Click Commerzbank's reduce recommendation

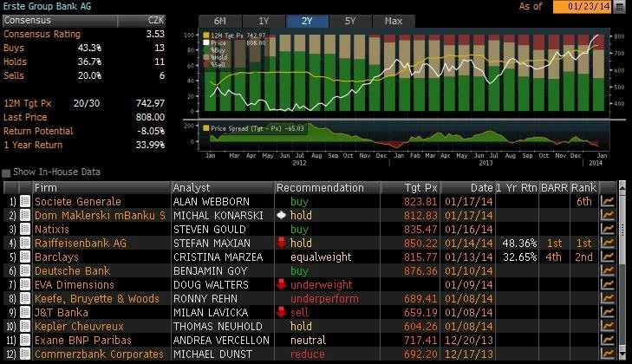tap(308, 354)
